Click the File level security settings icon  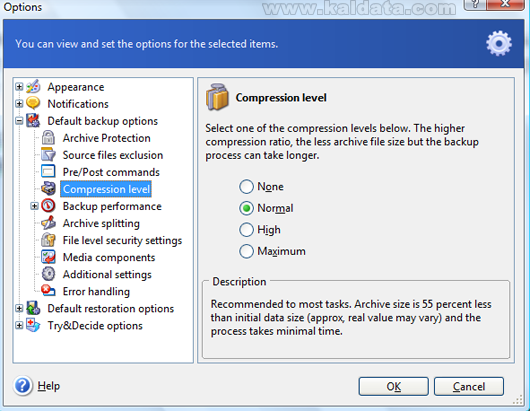(x=48, y=240)
